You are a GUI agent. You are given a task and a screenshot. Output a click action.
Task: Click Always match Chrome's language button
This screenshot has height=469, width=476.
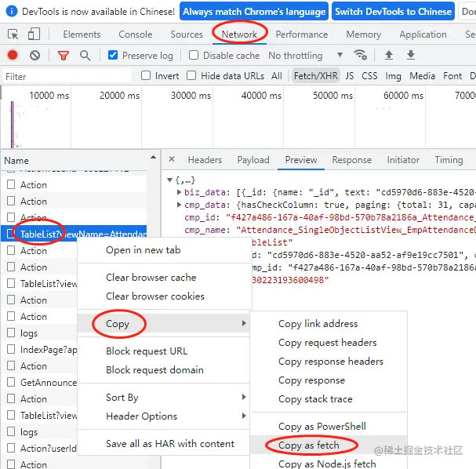254,11
